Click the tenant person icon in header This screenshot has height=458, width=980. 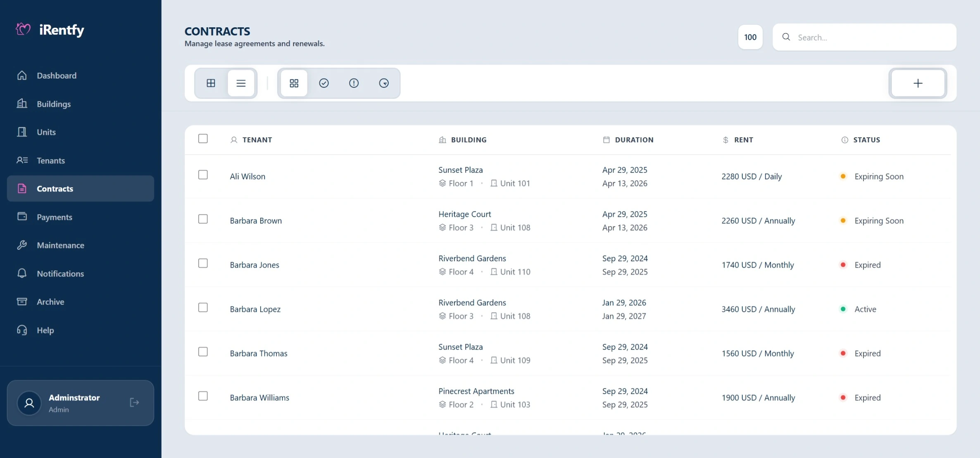[x=234, y=140]
